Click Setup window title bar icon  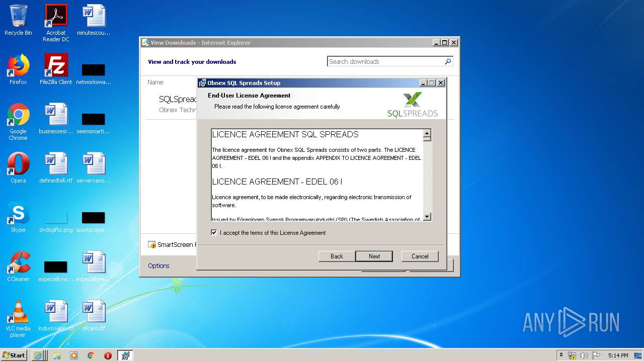pyautogui.click(x=202, y=83)
